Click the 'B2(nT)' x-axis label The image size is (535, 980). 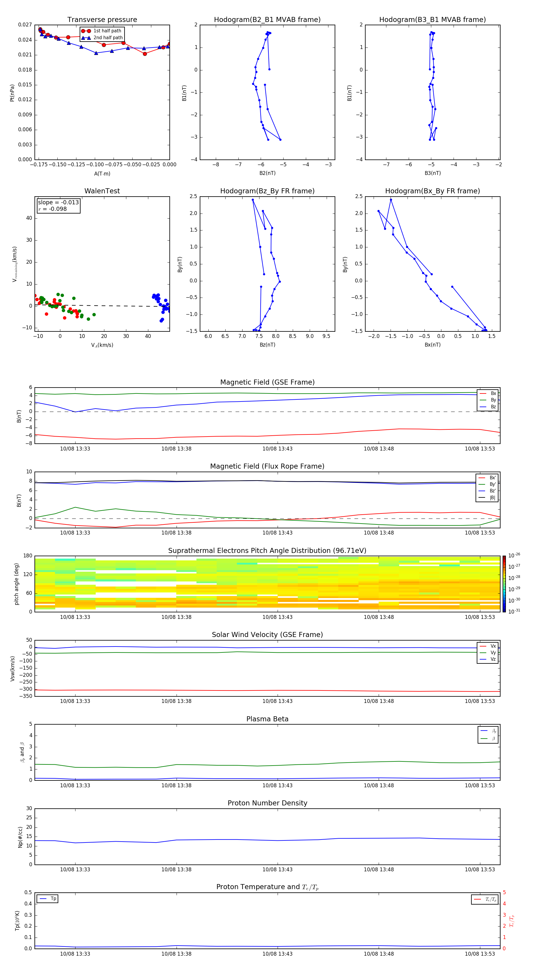[267, 173]
